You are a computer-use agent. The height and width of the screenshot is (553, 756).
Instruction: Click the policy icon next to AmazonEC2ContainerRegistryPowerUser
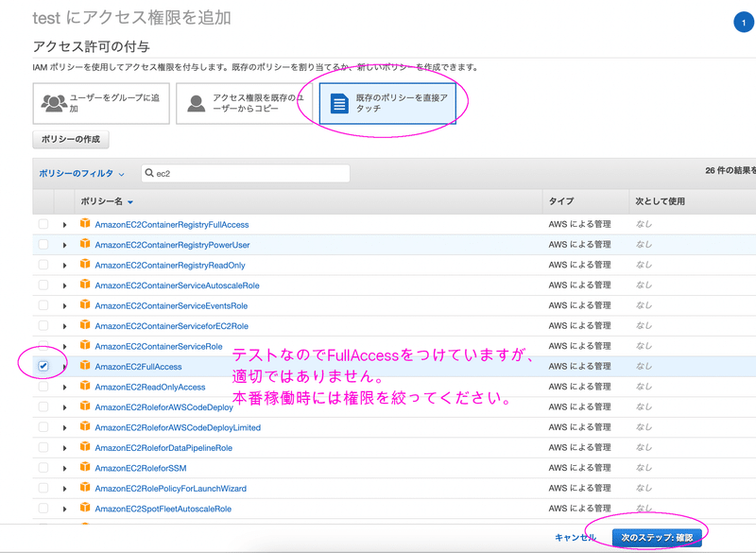(85, 244)
